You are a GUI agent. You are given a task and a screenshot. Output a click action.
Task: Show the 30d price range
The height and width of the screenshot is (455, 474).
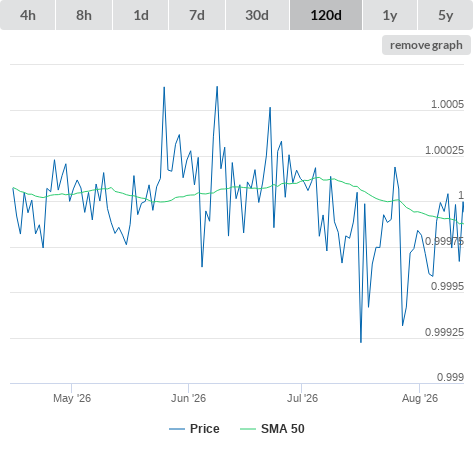[x=257, y=15]
